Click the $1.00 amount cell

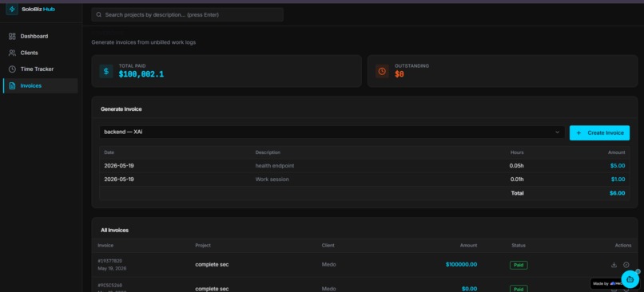point(618,180)
